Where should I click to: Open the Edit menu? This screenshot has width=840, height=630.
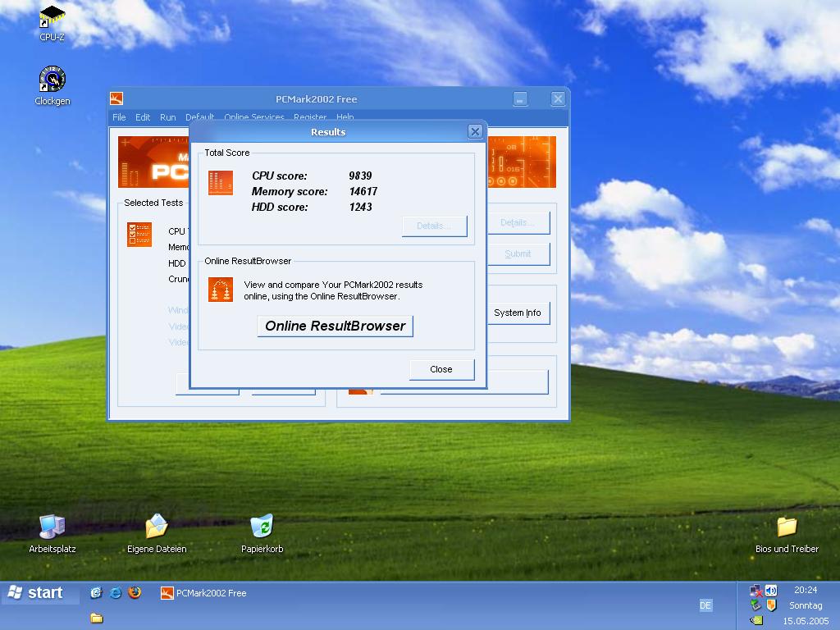coord(143,116)
